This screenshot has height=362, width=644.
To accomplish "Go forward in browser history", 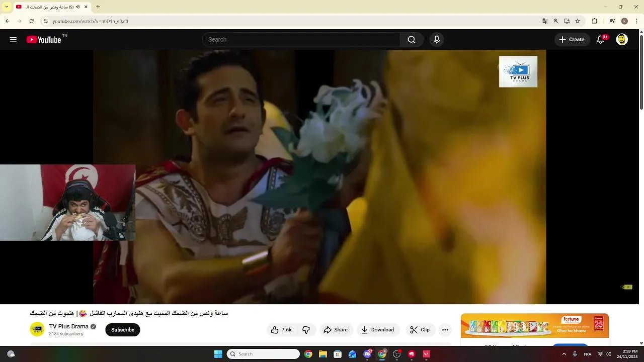I will coord(19,21).
